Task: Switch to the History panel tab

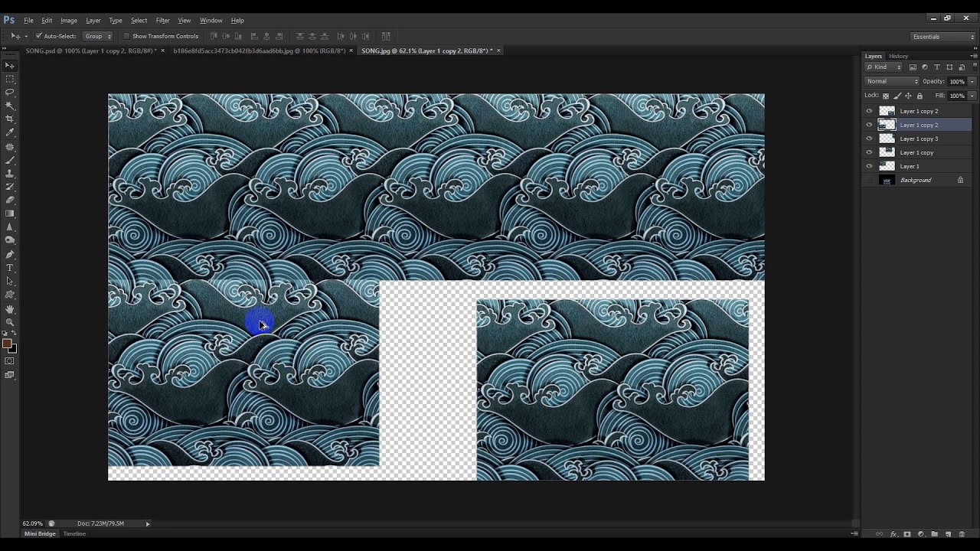Action: [898, 56]
